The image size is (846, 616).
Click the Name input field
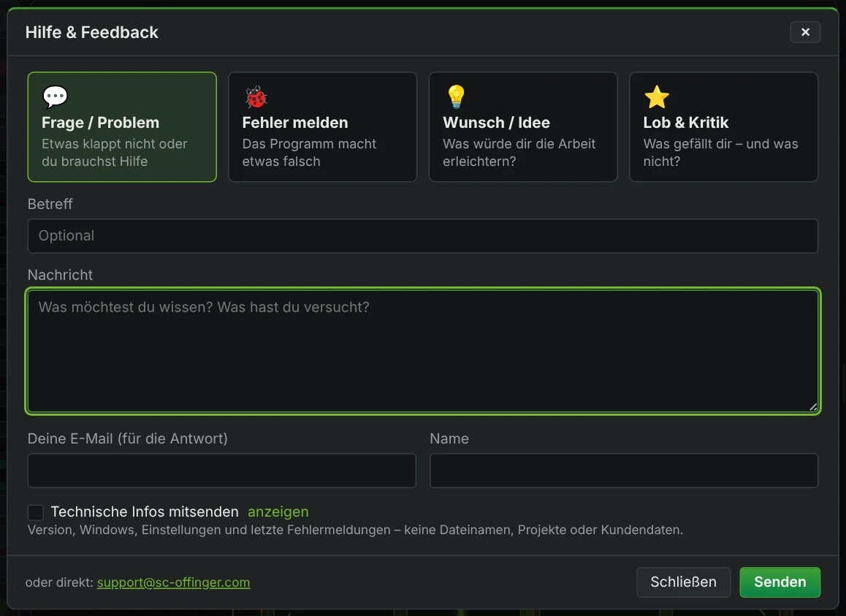tap(624, 471)
